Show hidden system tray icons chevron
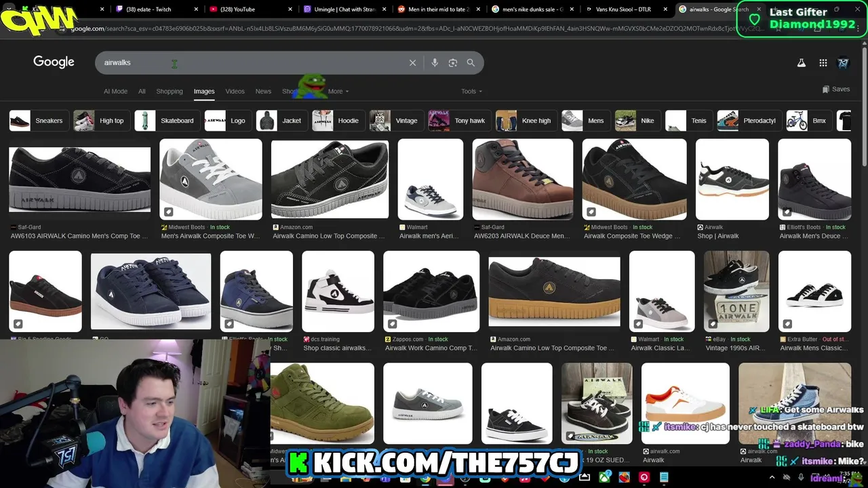The image size is (868, 488). [772, 477]
